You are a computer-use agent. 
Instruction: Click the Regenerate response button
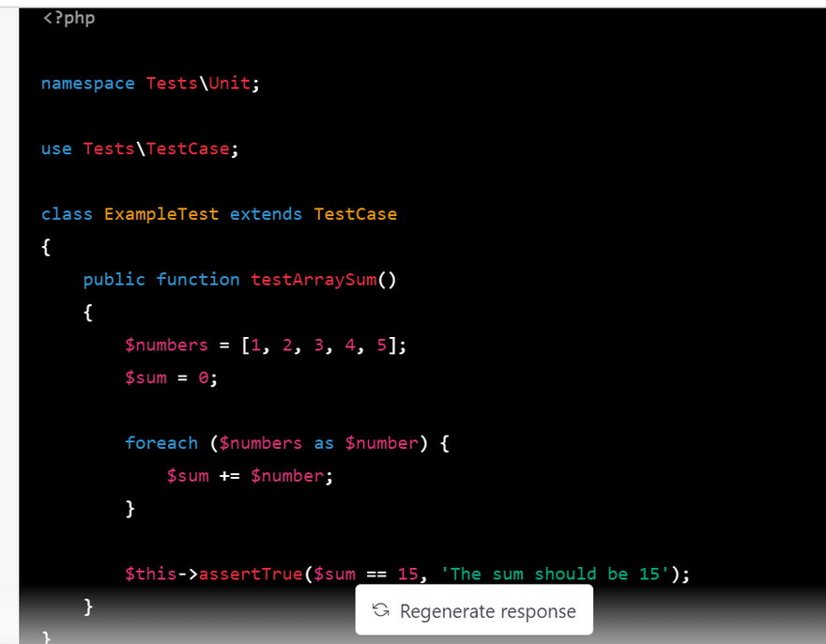pos(474,611)
